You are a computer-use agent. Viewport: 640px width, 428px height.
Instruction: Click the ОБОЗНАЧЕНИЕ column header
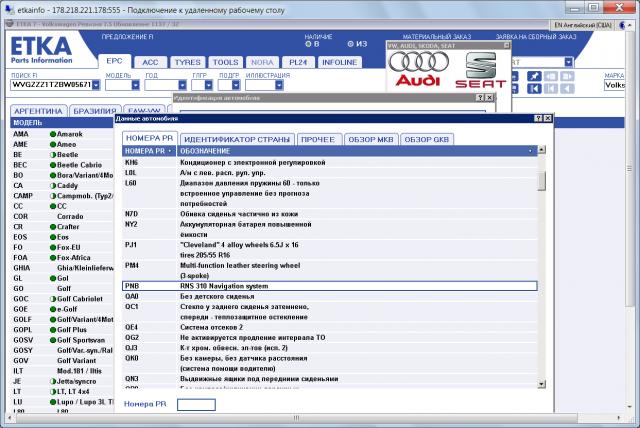tap(357, 151)
